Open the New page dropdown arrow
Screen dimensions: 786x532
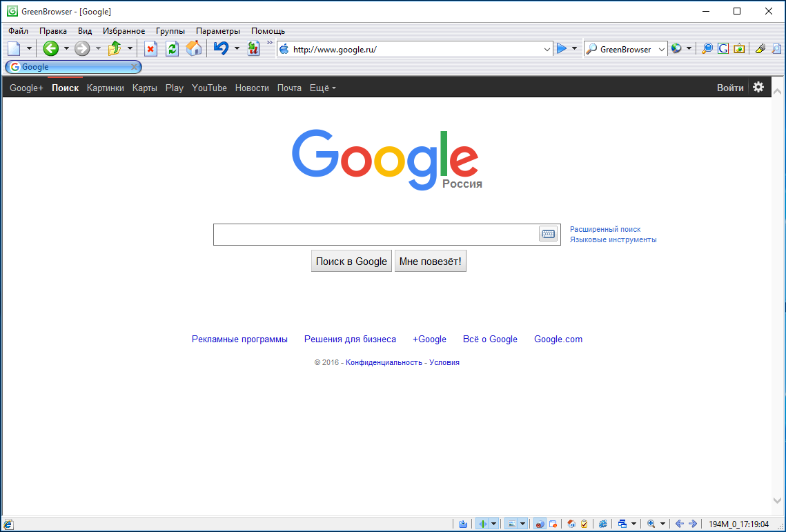[x=29, y=48]
